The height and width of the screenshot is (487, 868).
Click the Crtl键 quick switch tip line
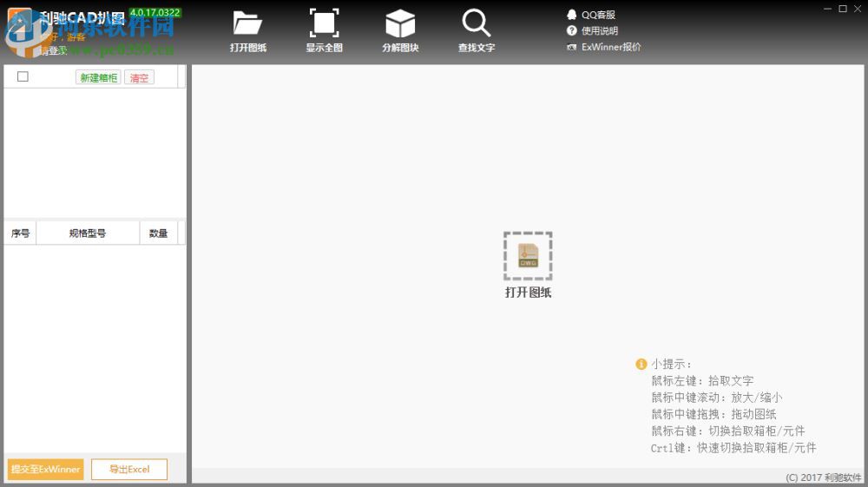[733, 448]
